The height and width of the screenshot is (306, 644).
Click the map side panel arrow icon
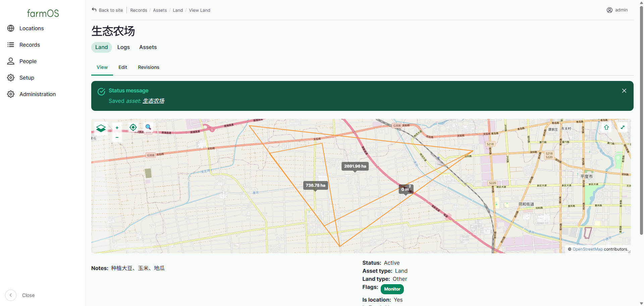tap(606, 127)
